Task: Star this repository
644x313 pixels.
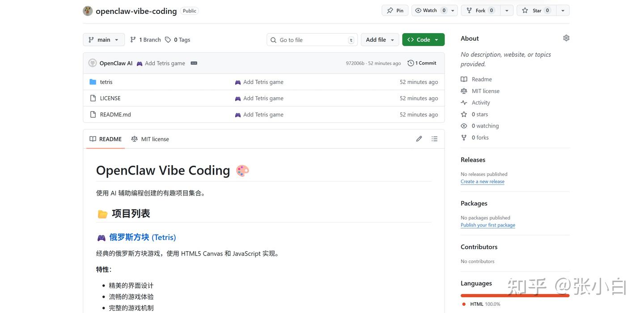Action: 536,10
